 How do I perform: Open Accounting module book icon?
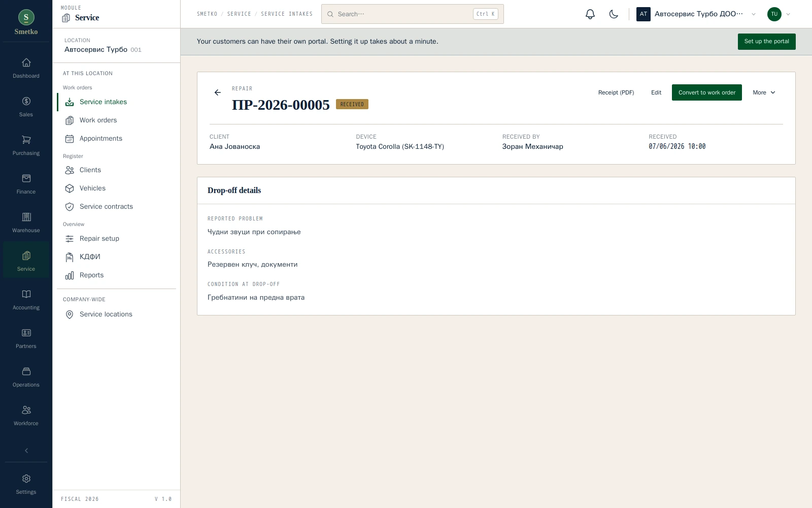point(26,294)
